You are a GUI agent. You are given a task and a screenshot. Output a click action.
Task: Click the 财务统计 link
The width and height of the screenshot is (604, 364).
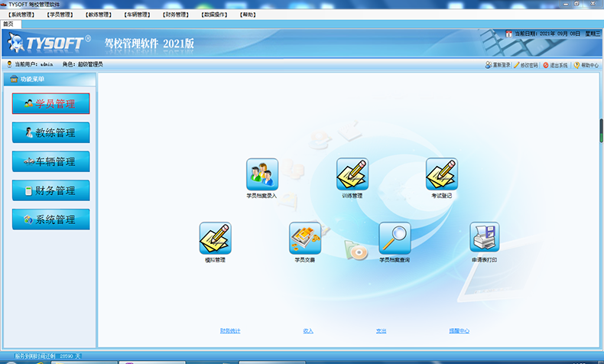click(x=230, y=331)
